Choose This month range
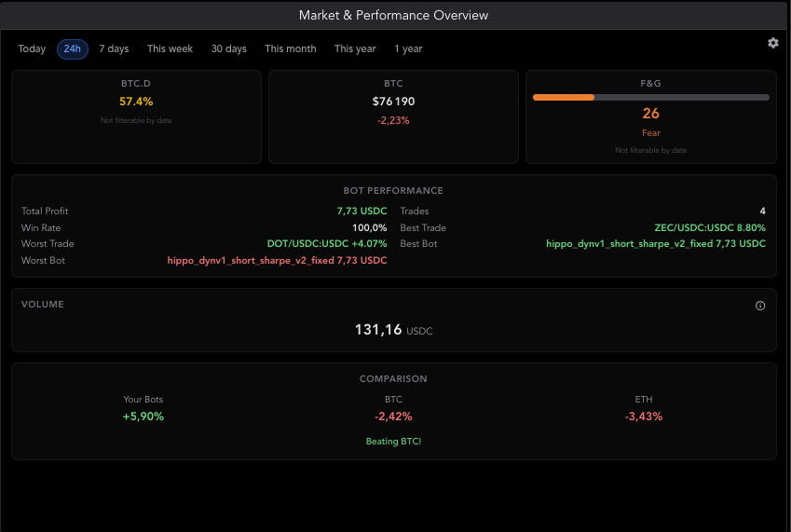Screen dimensions: 791x532 (x=291, y=48)
